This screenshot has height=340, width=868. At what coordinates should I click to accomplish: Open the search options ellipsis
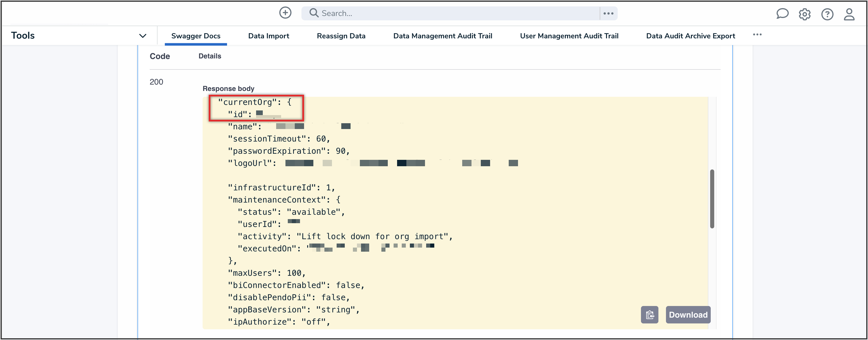[608, 13]
